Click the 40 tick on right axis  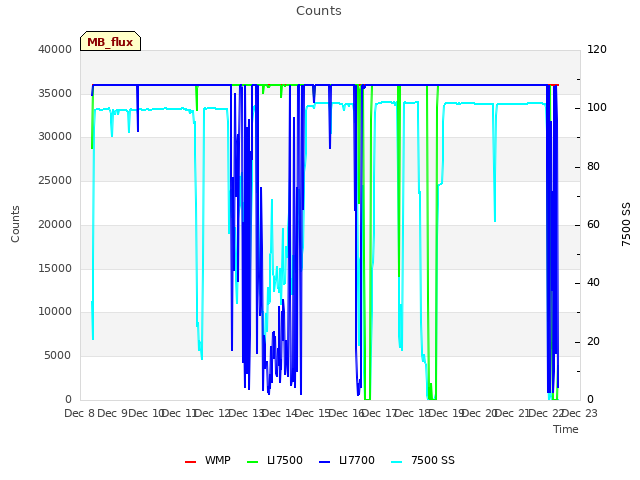[x=593, y=282]
